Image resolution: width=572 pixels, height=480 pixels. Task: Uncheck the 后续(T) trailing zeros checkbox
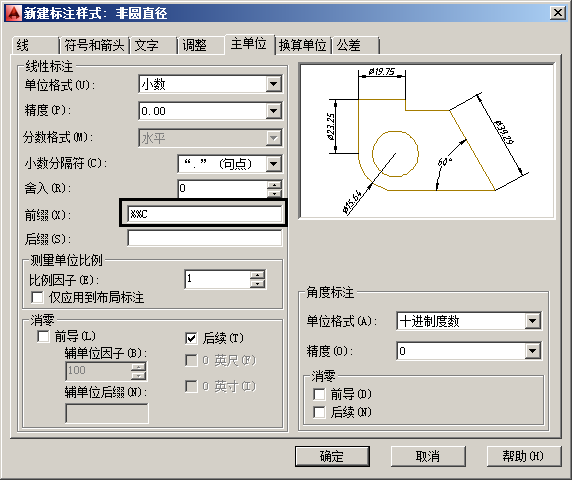pos(192,338)
